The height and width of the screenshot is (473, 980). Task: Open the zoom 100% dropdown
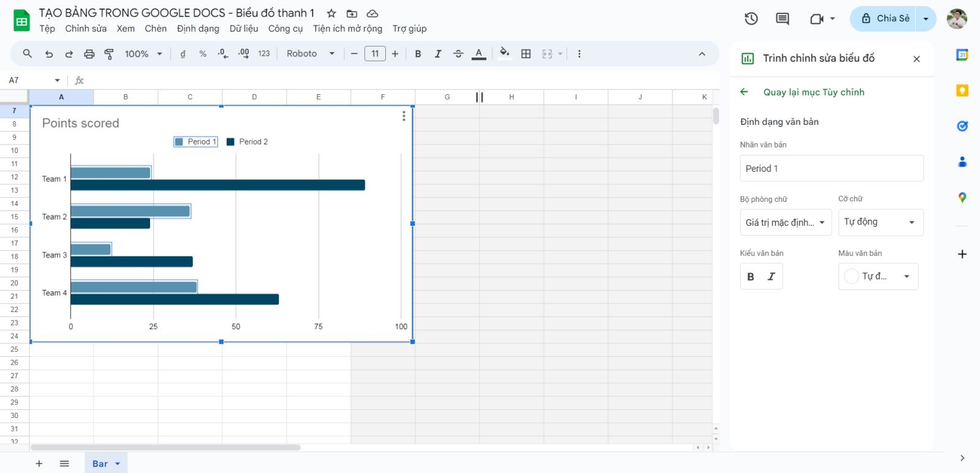tap(143, 54)
